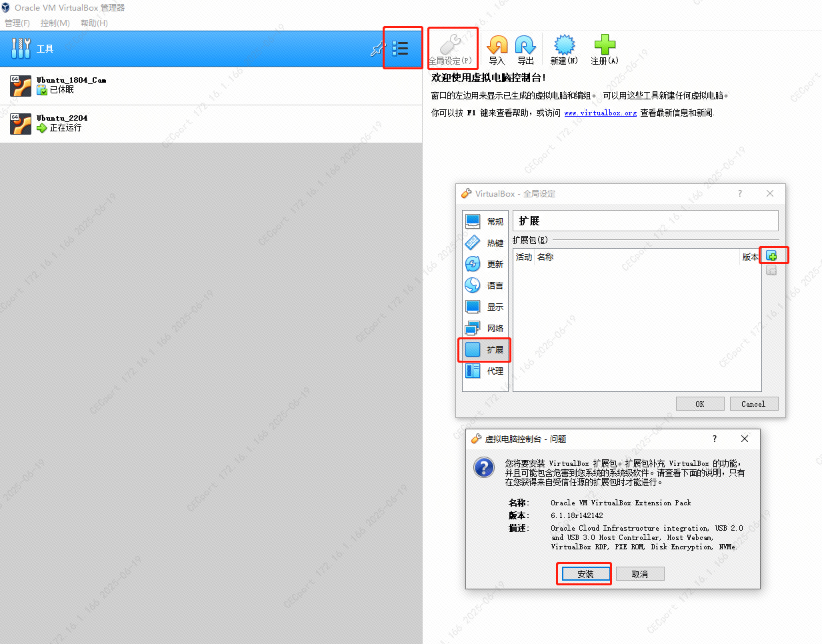Click the remove extension pack icon
The height and width of the screenshot is (644, 822).
[x=771, y=271]
